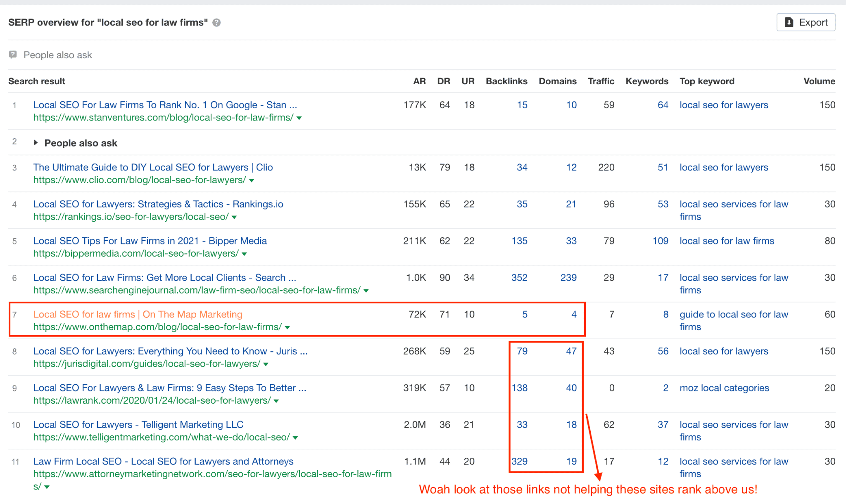The width and height of the screenshot is (846, 504).
Task: Open dropdown arrow next to jurisdigital.com URL
Action: pyautogui.click(x=266, y=364)
